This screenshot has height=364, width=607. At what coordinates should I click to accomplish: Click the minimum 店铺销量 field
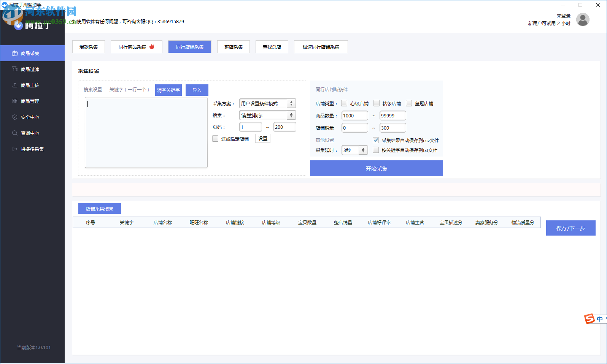(x=355, y=128)
